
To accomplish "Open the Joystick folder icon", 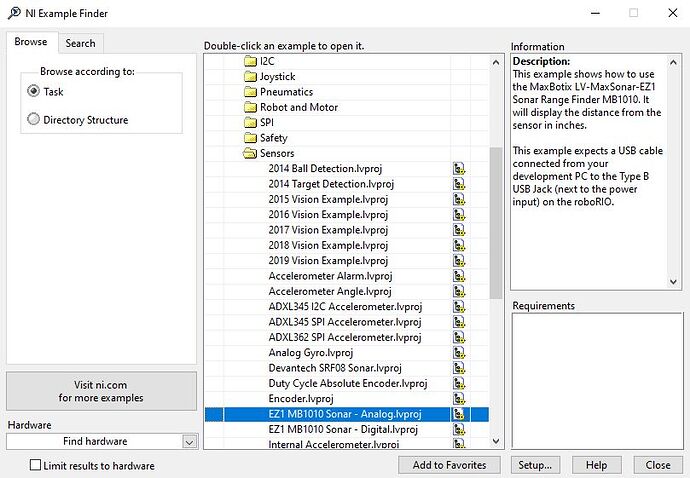I will [x=250, y=77].
